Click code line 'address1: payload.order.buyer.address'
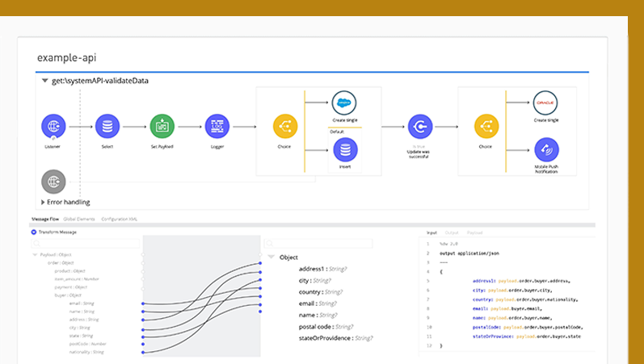The width and height of the screenshot is (644, 364). click(521, 281)
